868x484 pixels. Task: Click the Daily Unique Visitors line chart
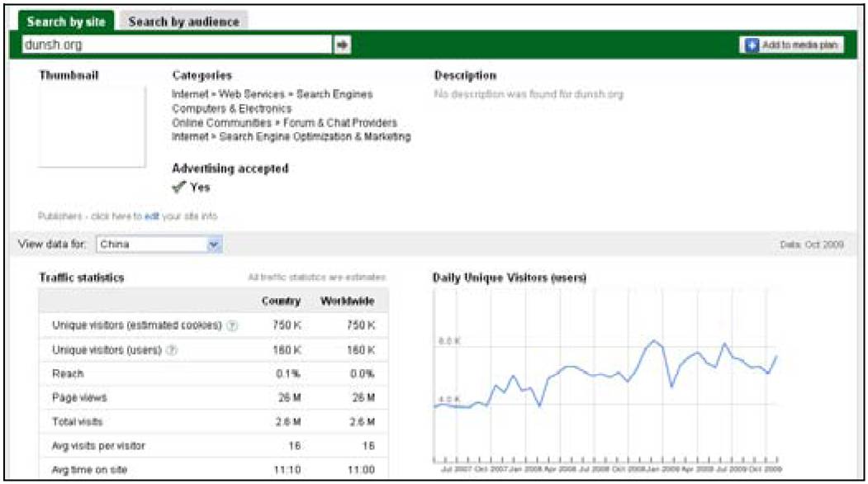coord(606,377)
